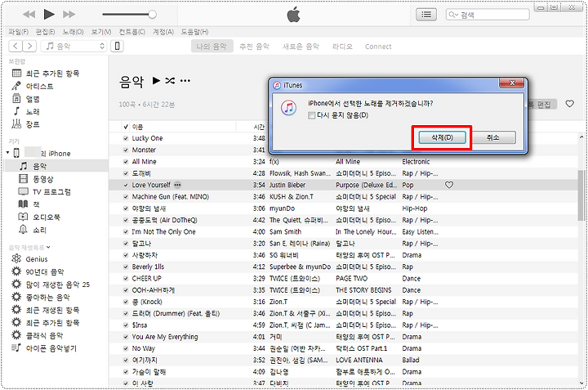Screen dimensions: 588x390
Task: Toggle the checkmark column header
Action: (126, 127)
